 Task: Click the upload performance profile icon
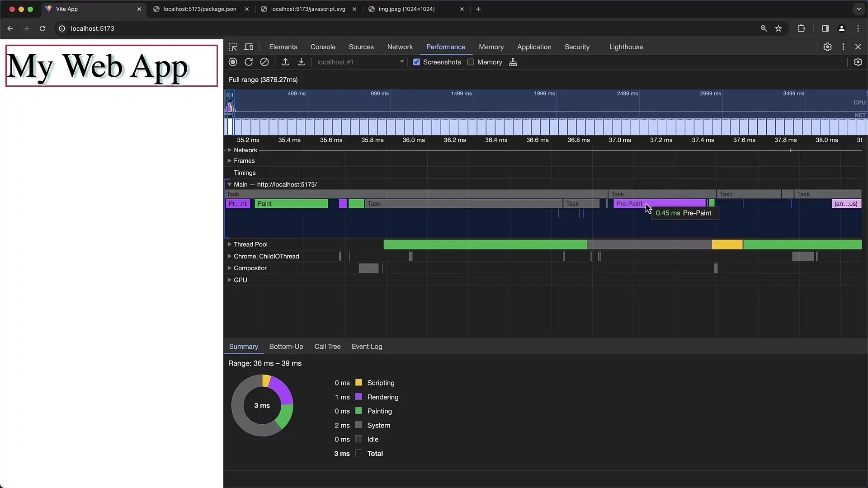click(x=285, y=62)
